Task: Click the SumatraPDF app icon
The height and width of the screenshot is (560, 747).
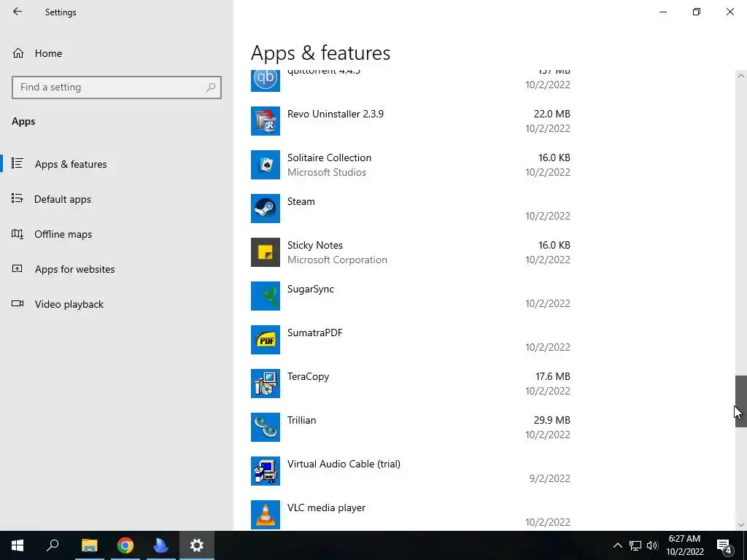Action: coord(266,340)
